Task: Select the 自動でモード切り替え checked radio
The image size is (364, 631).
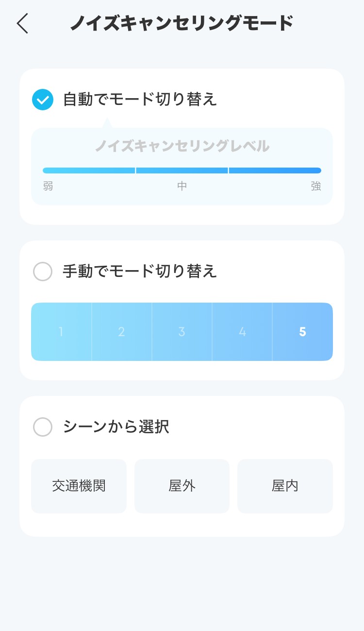Action: [43, 100]
